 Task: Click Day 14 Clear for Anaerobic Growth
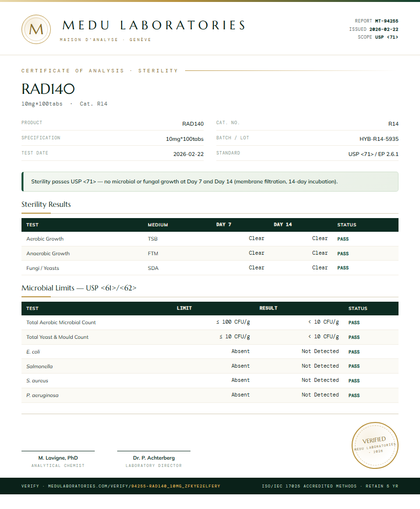coord(320,253)
